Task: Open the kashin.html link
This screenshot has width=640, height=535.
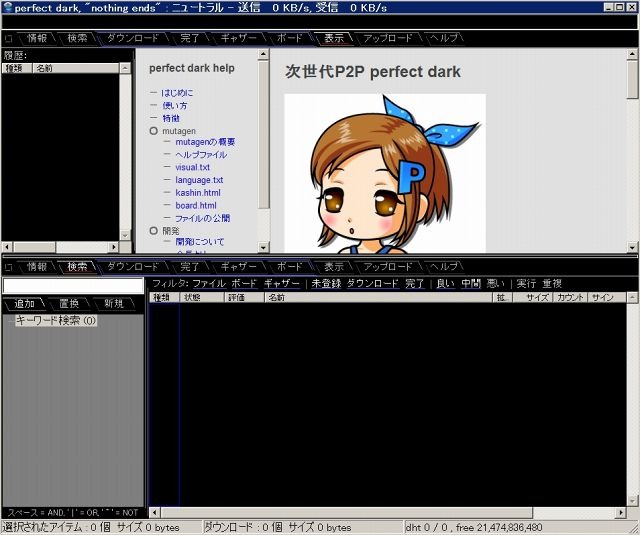Action: point(198,193)
